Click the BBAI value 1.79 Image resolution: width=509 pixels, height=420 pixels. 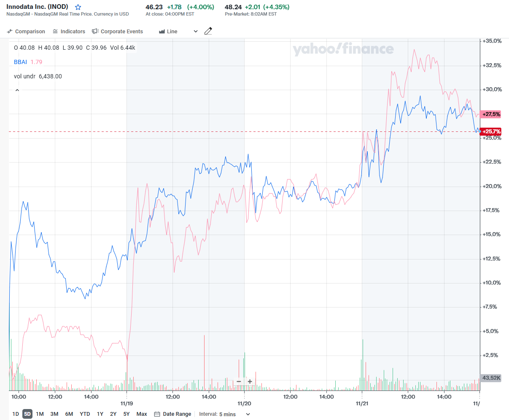36,62
